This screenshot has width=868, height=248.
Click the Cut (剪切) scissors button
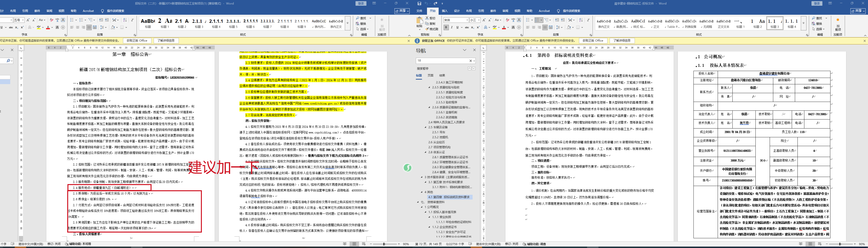[x=430, y=18]
